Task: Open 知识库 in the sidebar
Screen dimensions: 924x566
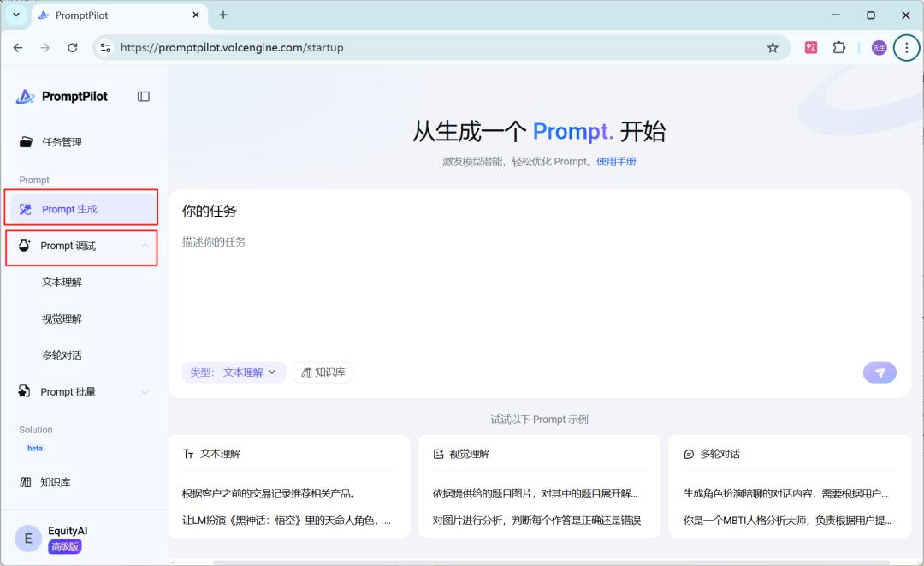Action: [56, 482]
